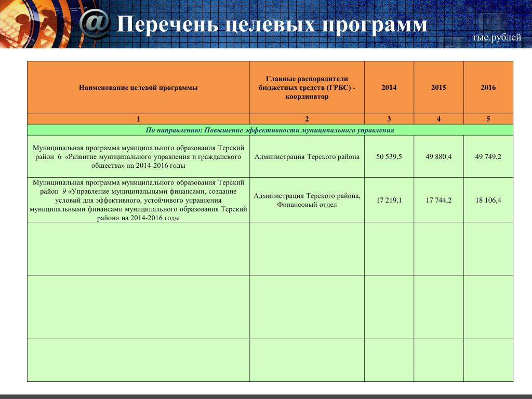This screenshot has width=532, height=399.
Task: Select the 'Наименование целевой программы' column header
Action: tap(138, 87)
